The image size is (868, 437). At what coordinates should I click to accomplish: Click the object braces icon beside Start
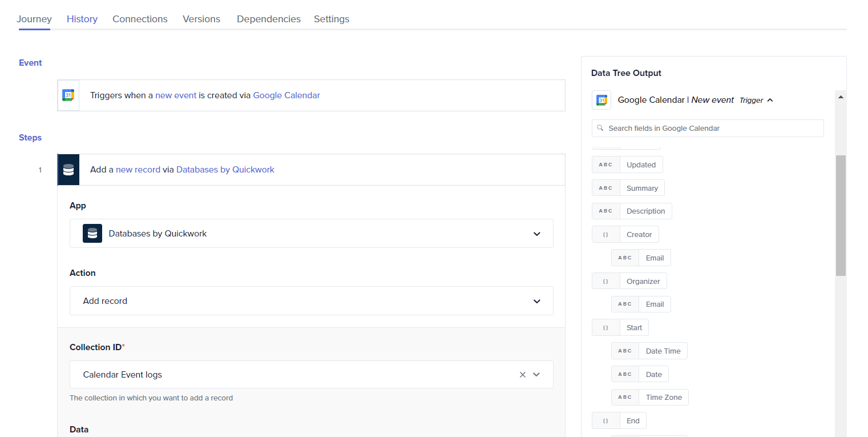tap(606, 327)
